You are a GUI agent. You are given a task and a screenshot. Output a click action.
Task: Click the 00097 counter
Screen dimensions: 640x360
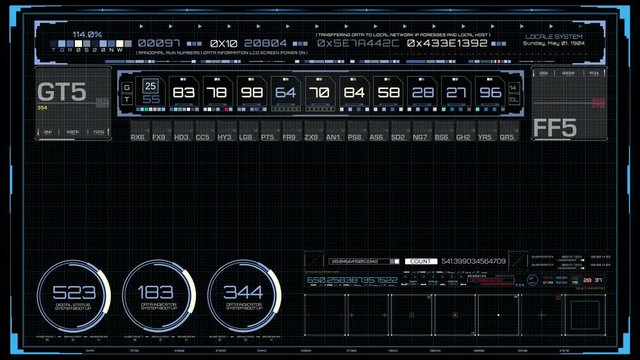click(159, 43)
